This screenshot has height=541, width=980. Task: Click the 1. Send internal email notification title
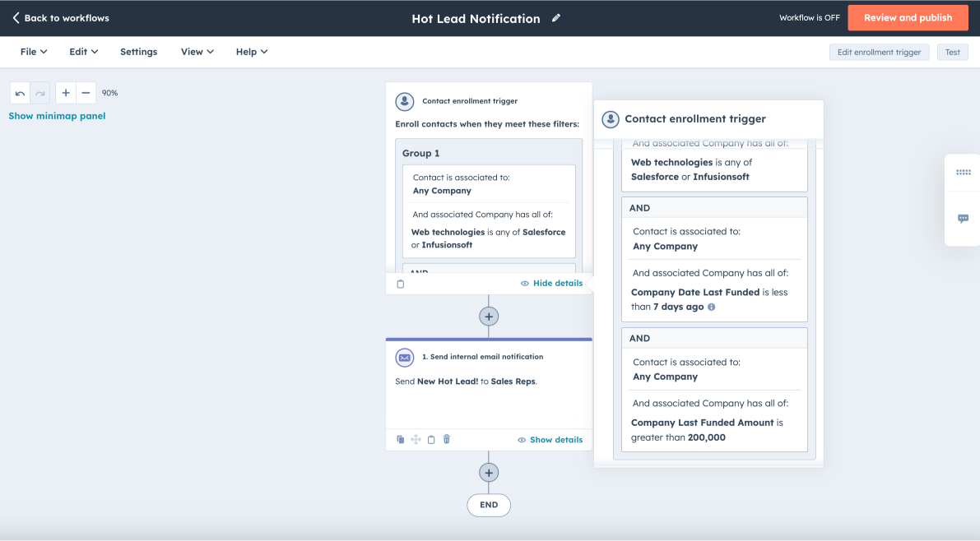482,357
